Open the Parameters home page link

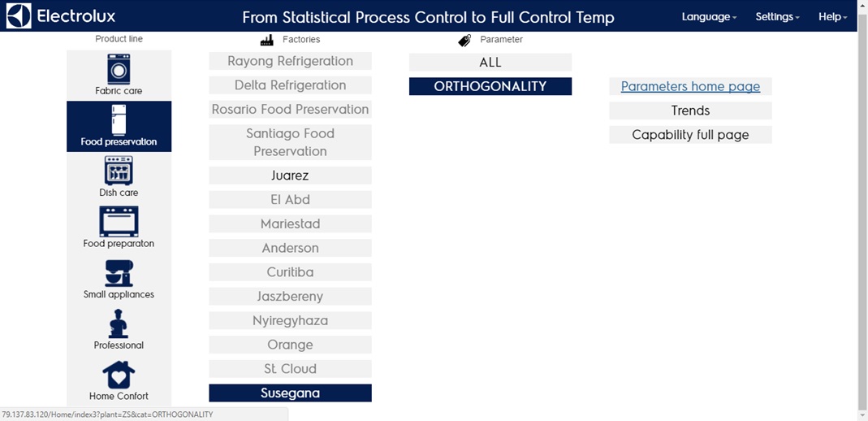point(690,86)
